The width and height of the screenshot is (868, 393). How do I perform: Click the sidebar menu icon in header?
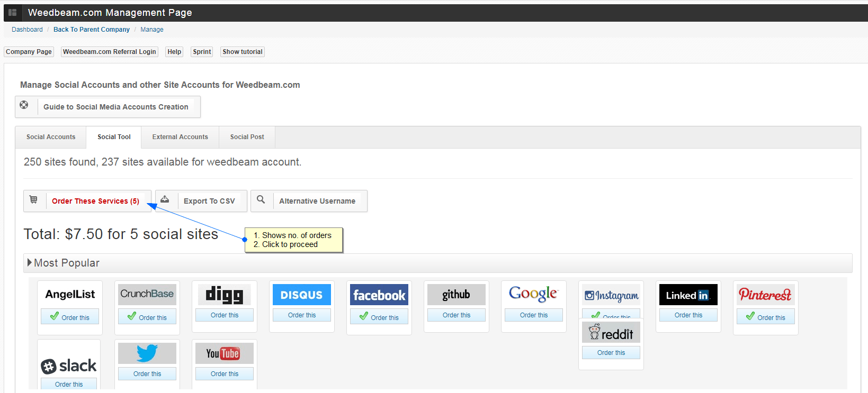tap(13, 13)
